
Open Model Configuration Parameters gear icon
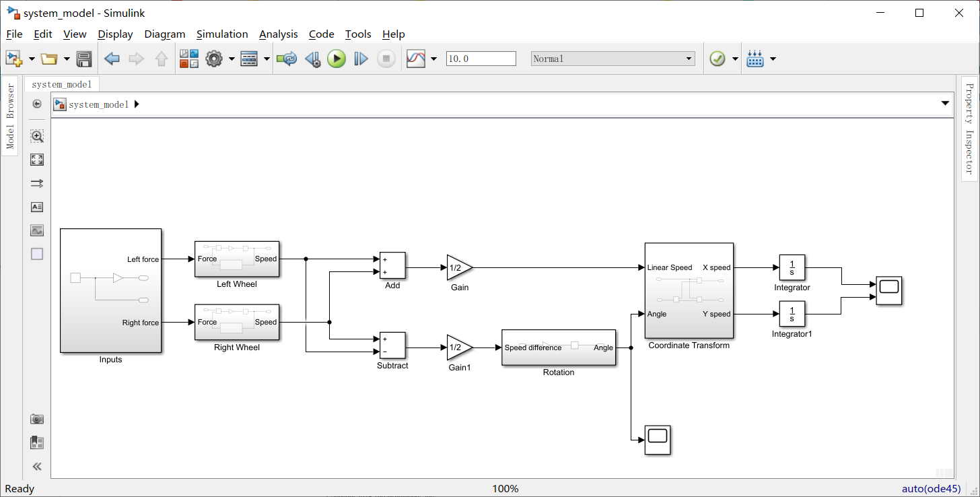pyautogui.click(x=214, y=59)
